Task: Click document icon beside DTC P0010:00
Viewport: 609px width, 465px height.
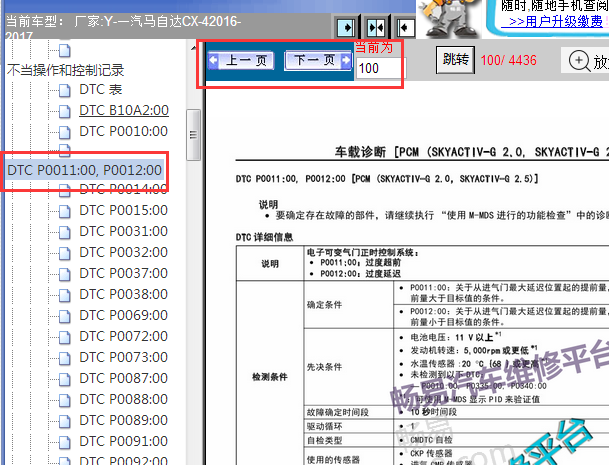Action: point(65,132)
